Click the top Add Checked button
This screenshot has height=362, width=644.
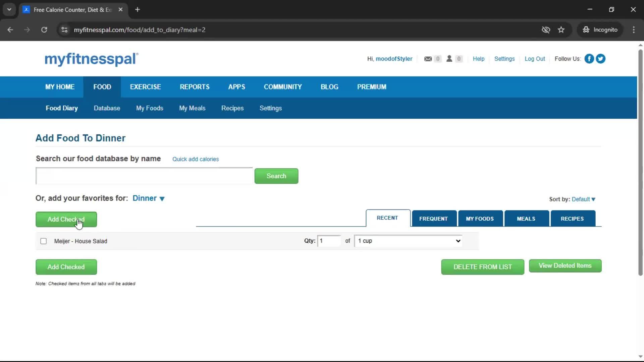pyautogui.click(x=66, y=220)
